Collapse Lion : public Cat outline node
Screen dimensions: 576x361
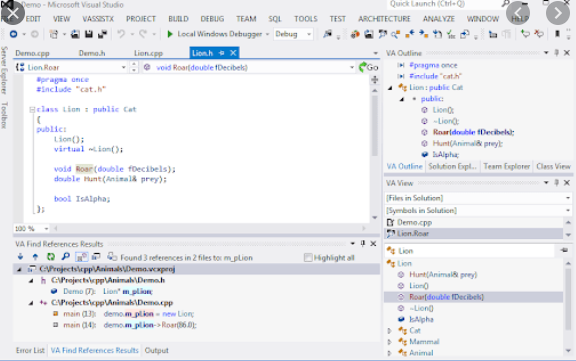click(x=390, y=87)
